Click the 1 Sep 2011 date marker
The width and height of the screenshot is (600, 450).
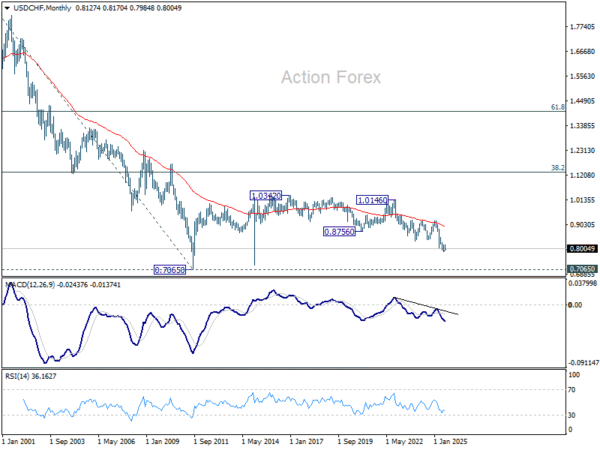[211, 442]
